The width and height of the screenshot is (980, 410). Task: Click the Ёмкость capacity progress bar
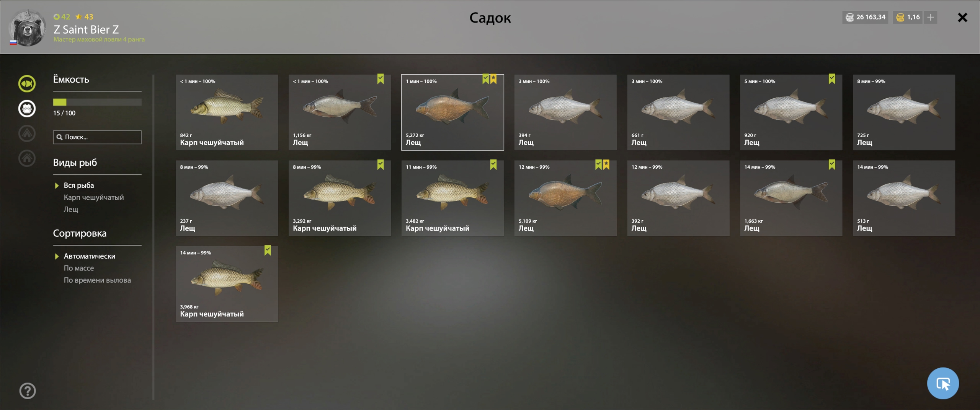[97, 102]
